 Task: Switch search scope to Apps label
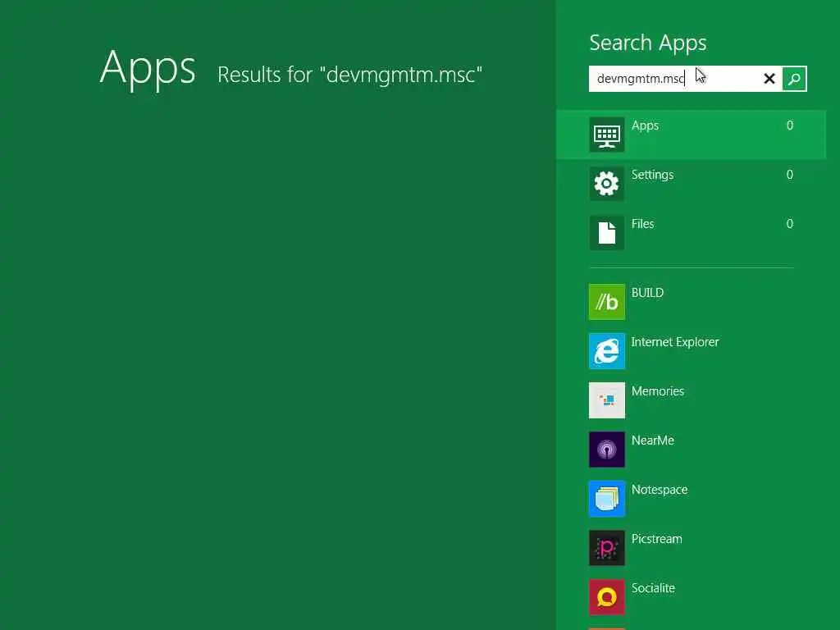(x=645, y=126)
